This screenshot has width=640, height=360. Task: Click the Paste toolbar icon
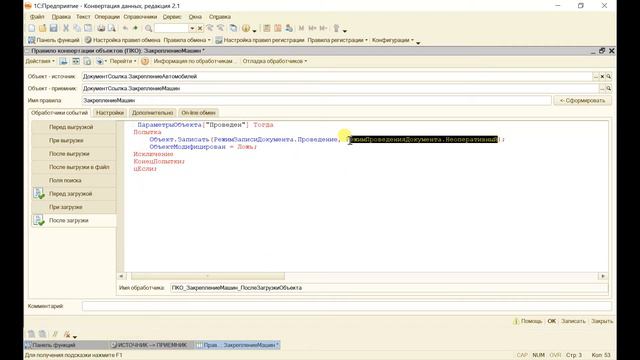88,28
